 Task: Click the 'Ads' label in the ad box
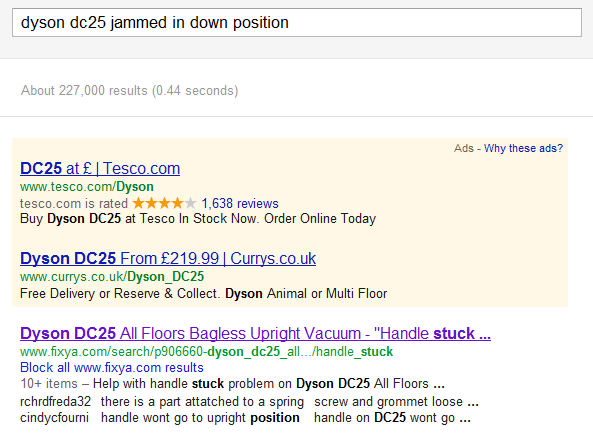pos(464,148)
